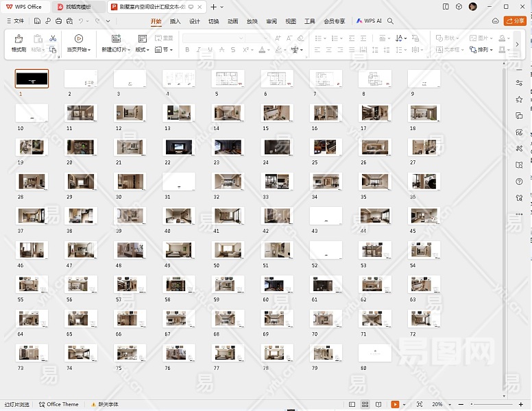Switch to normal view in status bar

(352, 405)
